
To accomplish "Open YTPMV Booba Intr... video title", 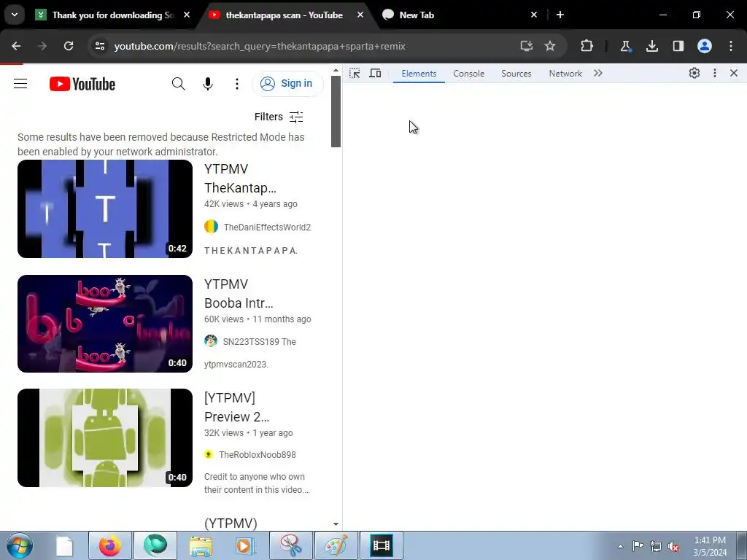I will coord(239,294).
